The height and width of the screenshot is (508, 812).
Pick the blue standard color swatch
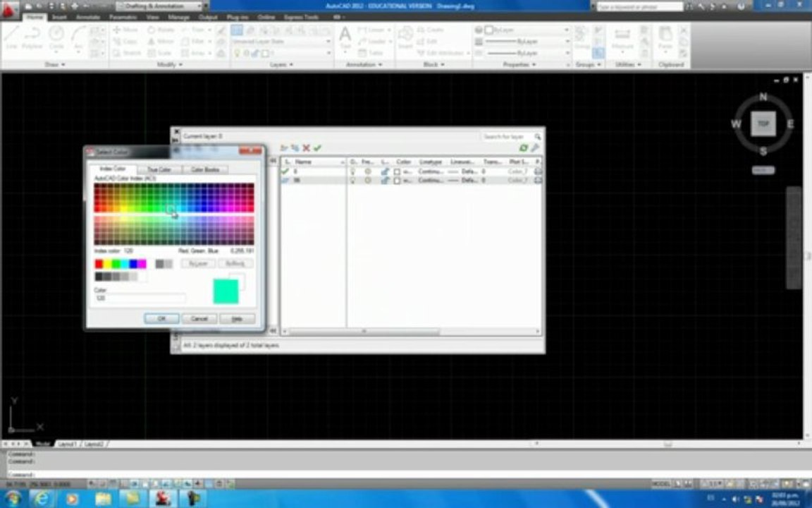[133, 265]
